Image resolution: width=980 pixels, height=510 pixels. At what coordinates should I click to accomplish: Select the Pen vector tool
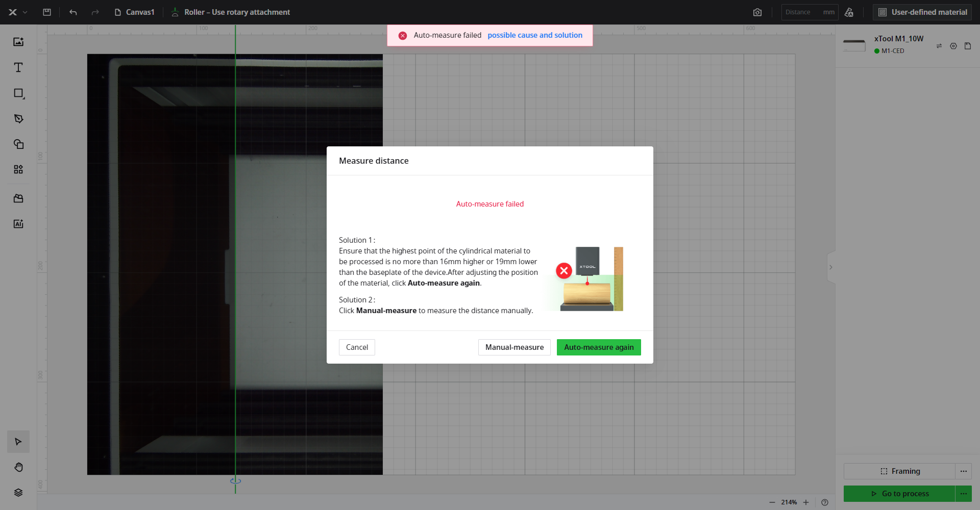[18, 119]
